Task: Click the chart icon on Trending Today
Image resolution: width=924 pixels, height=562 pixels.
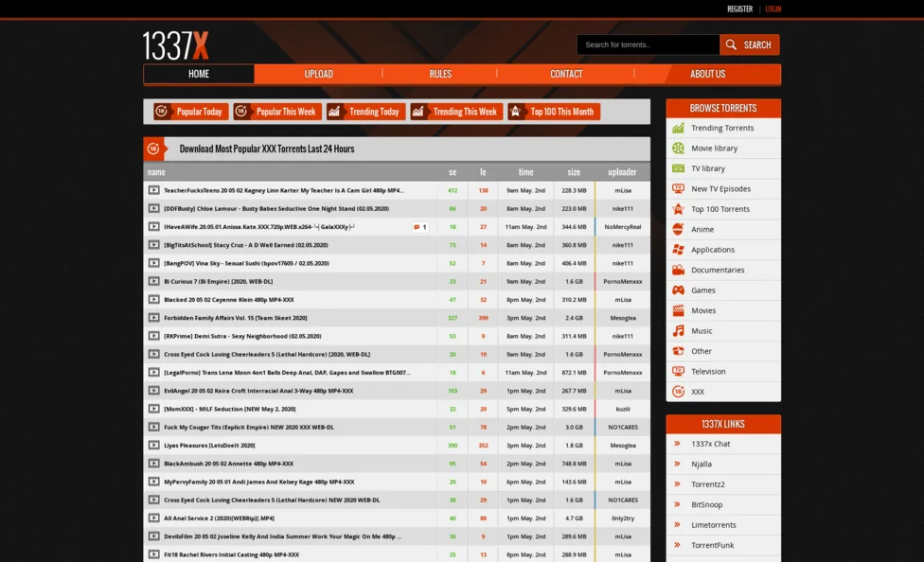Action: pyautogui.click(x=334, y=112)
